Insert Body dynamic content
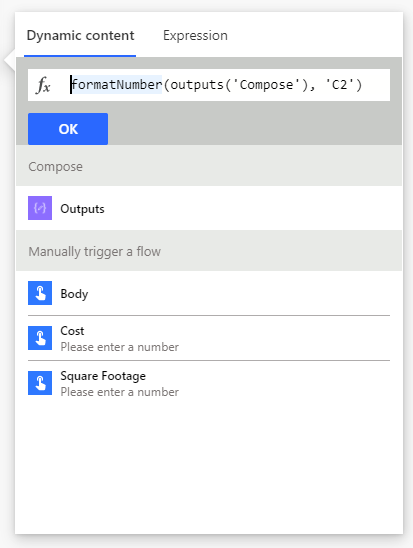 tap(209, 293)
